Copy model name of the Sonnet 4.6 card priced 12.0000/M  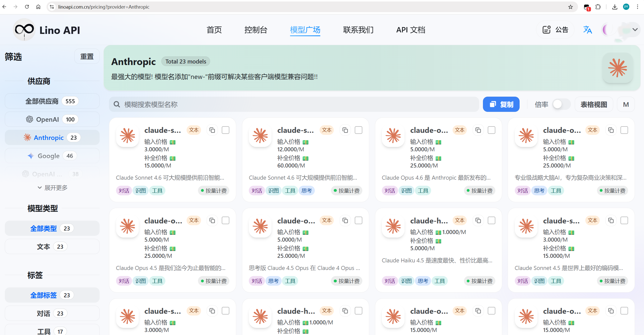[x=345, y=130]
